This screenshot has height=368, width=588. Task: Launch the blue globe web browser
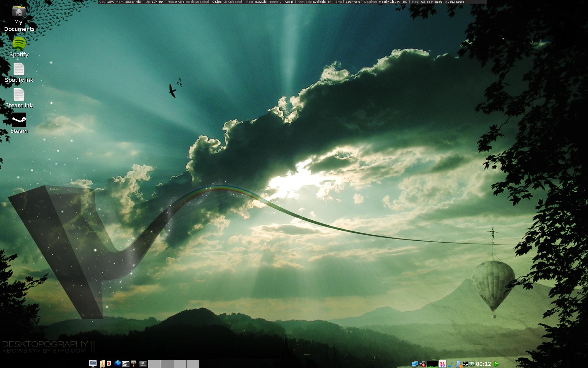[x=118, y=364]
